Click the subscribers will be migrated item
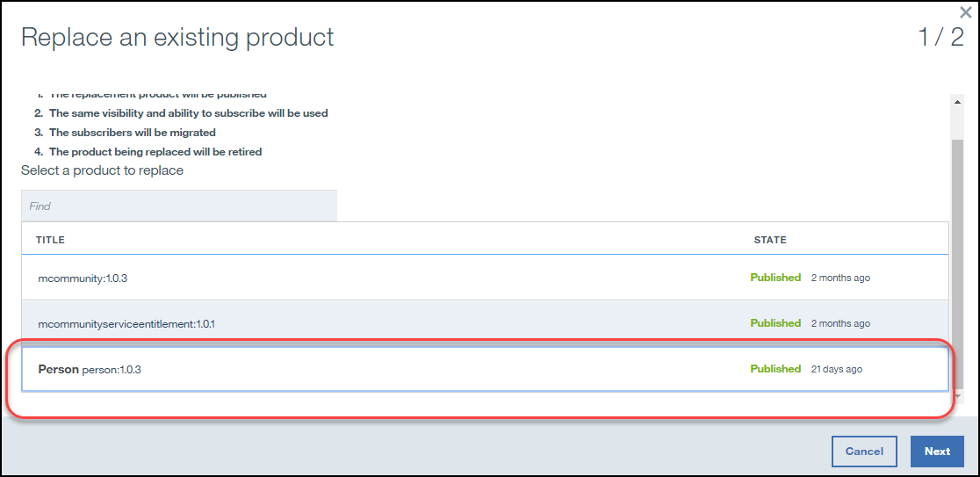Screen dimensions: 980x477 pos(132,133)
